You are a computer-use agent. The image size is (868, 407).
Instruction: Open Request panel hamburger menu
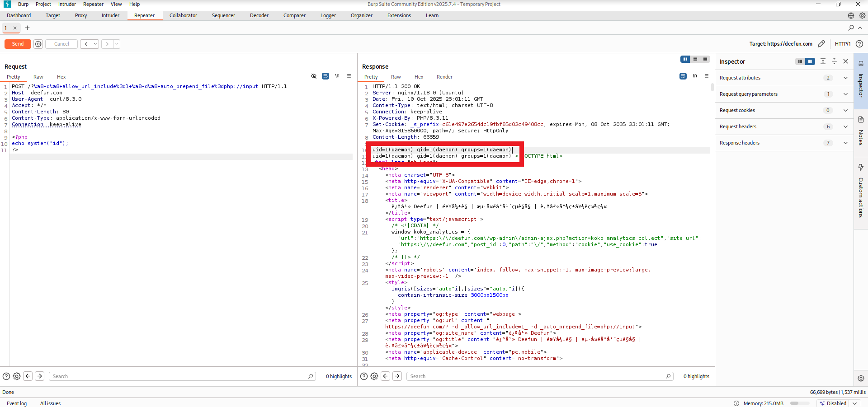pyautogui.click(x=349, y=76)
